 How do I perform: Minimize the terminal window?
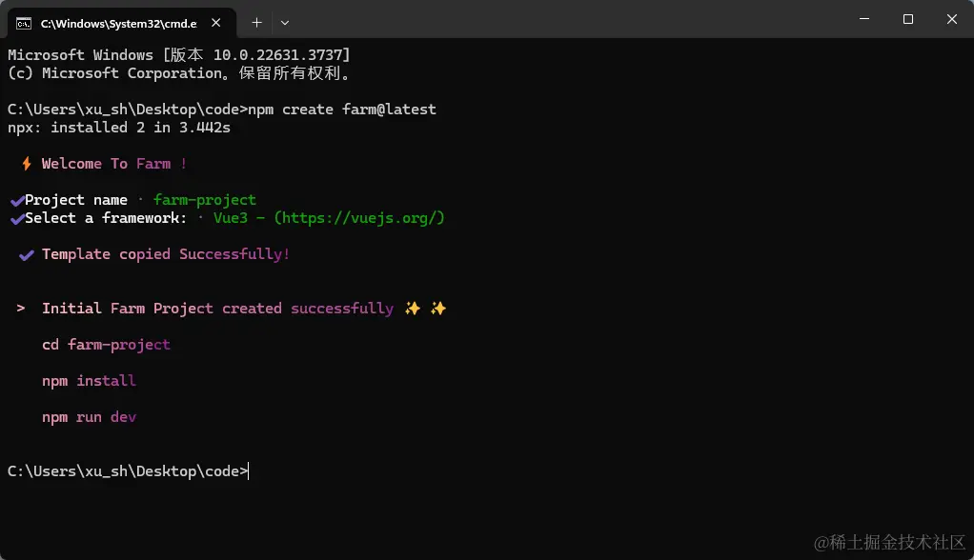pos(864,19)
